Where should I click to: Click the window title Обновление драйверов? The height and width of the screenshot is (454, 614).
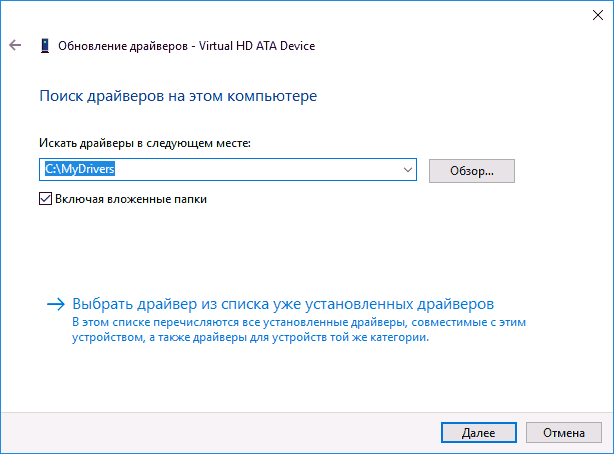[123, 46]
